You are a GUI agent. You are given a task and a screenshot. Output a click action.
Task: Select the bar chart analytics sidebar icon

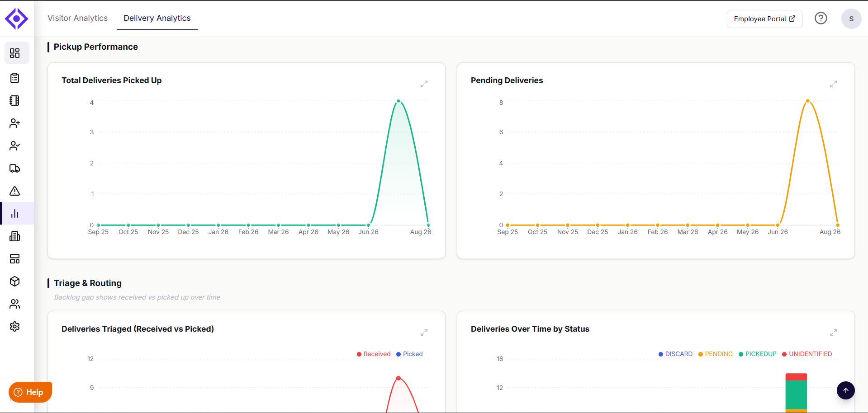15,214
